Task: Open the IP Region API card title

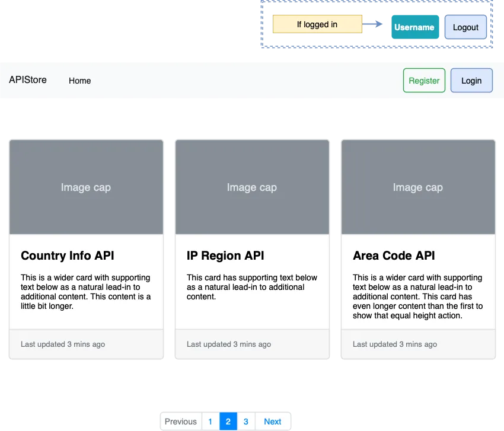Action: pos(225,256)
